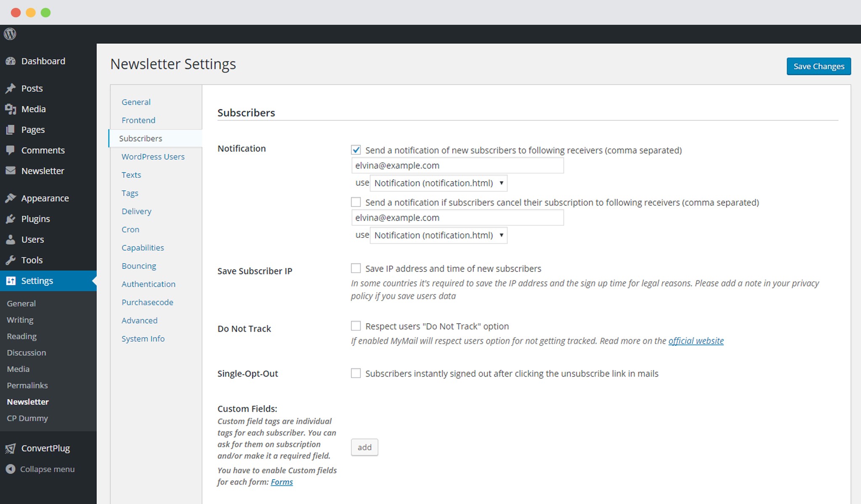Open the Plugins menu label
The height and width of the screenshot is (504, 861).
[36, 219]
